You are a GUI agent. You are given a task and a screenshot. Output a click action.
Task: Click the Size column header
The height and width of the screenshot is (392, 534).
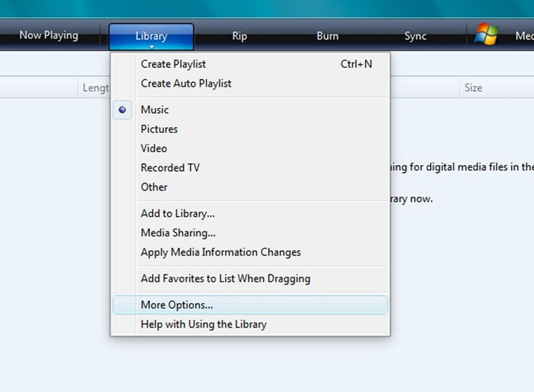(x=474, y=87)
